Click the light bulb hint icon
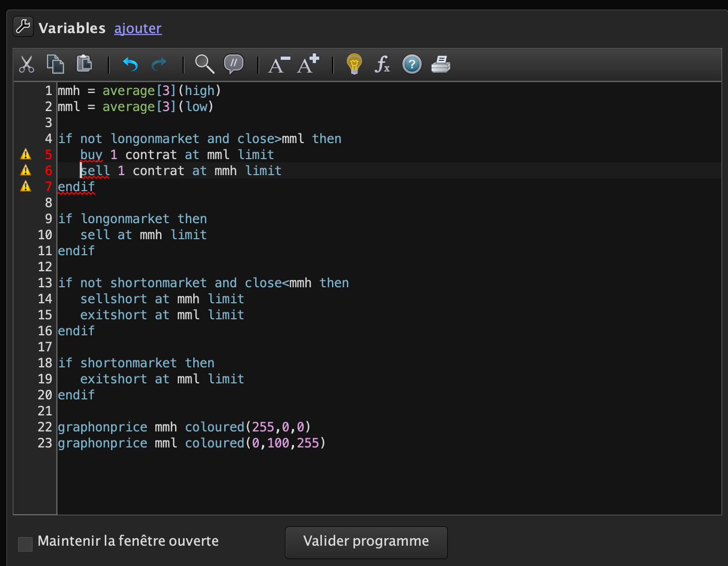Screen dimensions: 728x566 [x=354, y=64]
